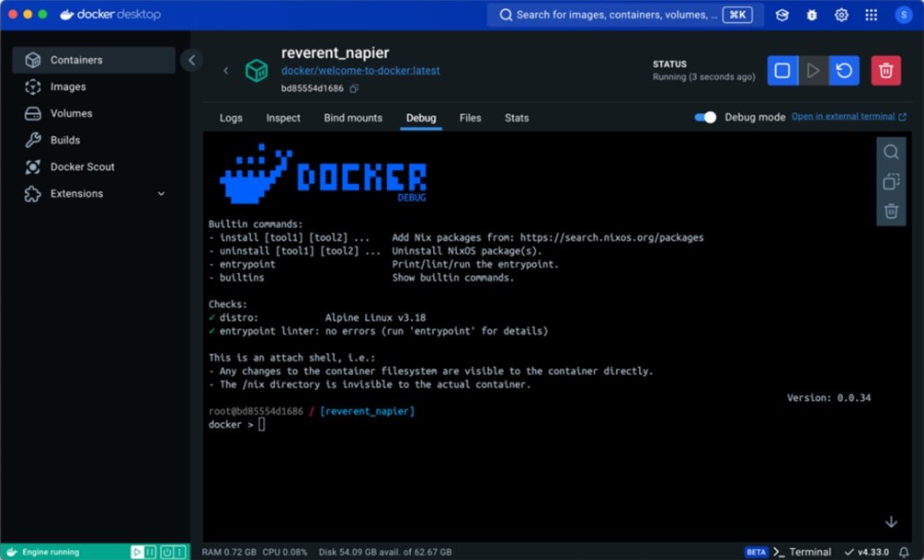View the Stats tab

tap(517, 118)
